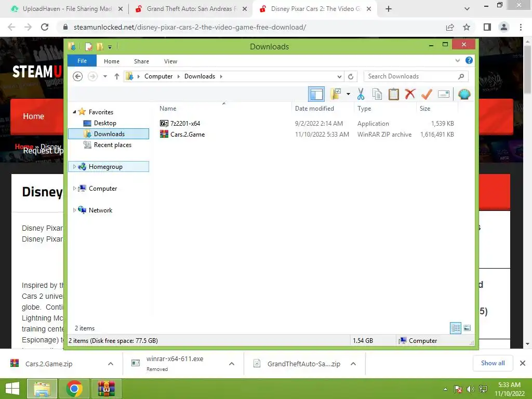
Task: Click the Back arrow in Explorer
Action: tap(78, 76)
